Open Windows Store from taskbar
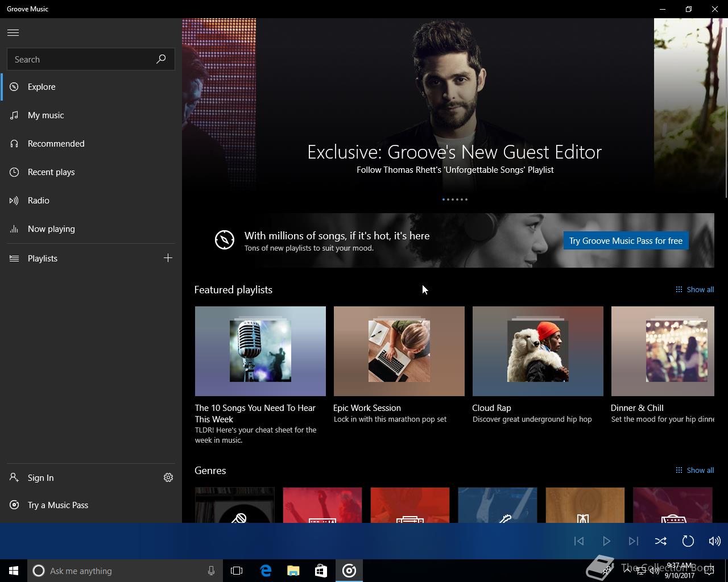The height and width of the screenshot is (582, 728). point(321,571)
